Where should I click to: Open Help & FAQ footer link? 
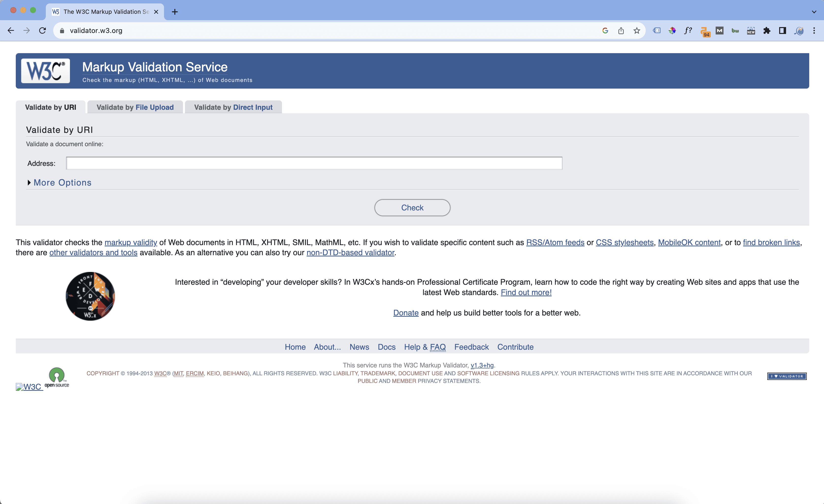pyautogui.click(x=425, y=347)
